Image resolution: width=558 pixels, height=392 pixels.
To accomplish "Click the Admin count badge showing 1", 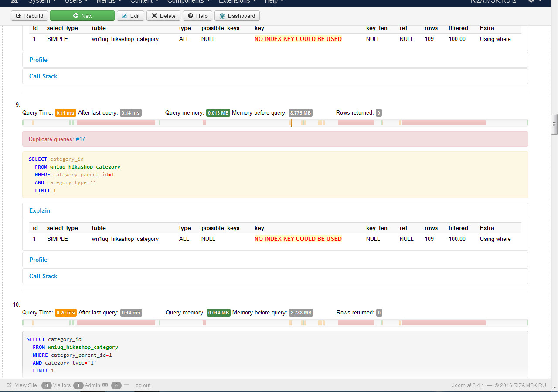I will 78,385.
